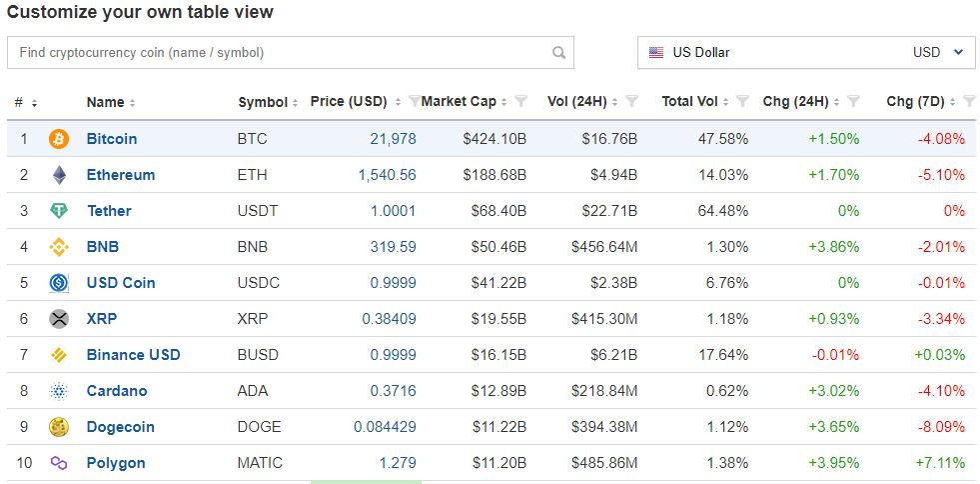Click the Dogecoin logo icon
The height and width of the screenshot is (484, 980).
[59, 427]
